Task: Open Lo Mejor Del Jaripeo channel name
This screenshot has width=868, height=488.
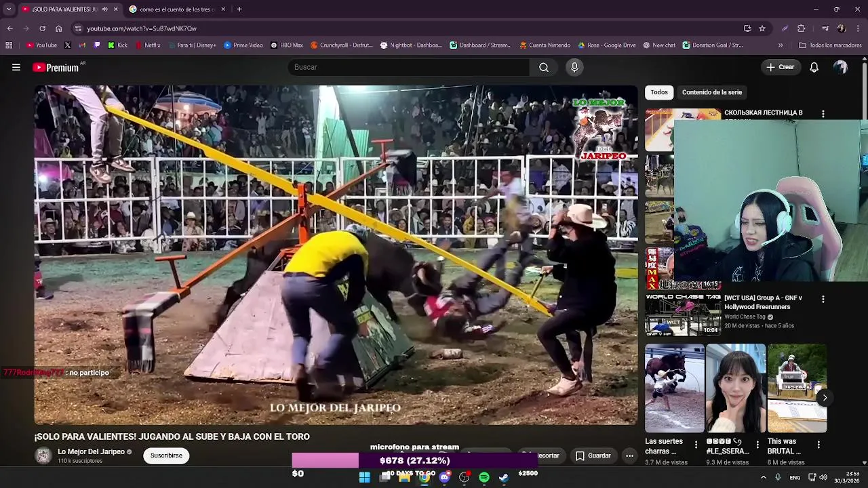Action: tap(91, 452)
